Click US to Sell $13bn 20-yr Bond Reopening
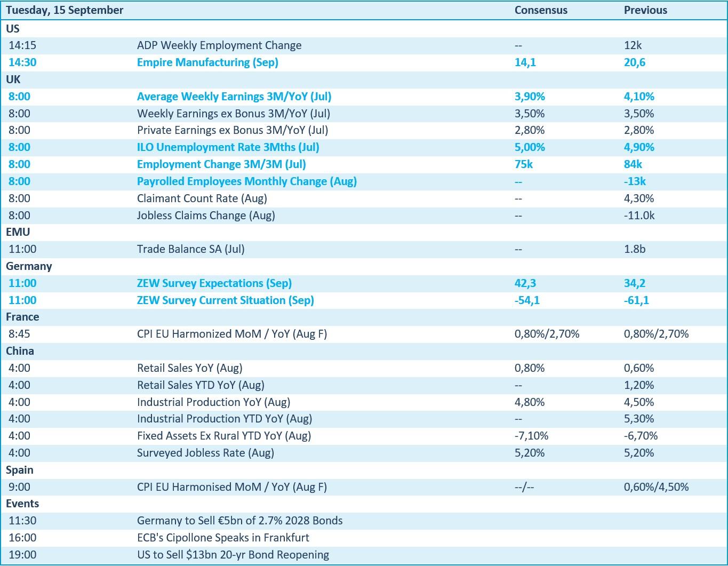Image resolution: width=728 pixels, height=566 pixels. (233, 555)
